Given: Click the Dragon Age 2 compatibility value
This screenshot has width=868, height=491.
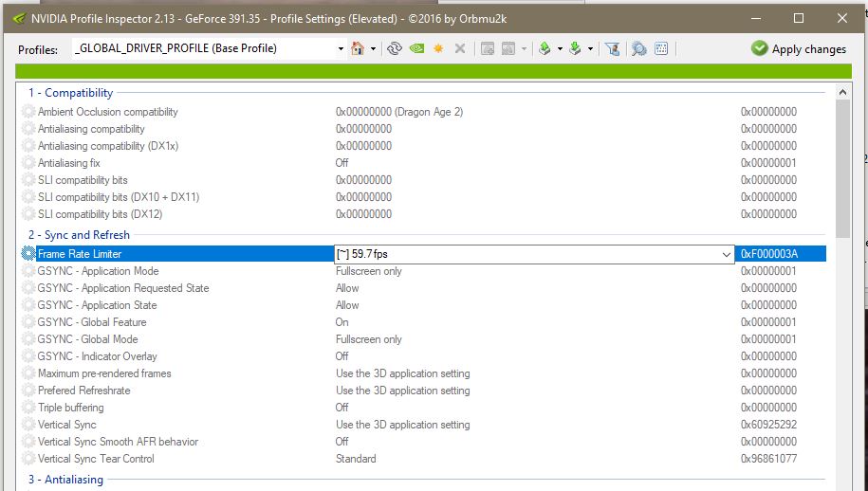Looking at the screenshot, I should click(x=399, y=112).
